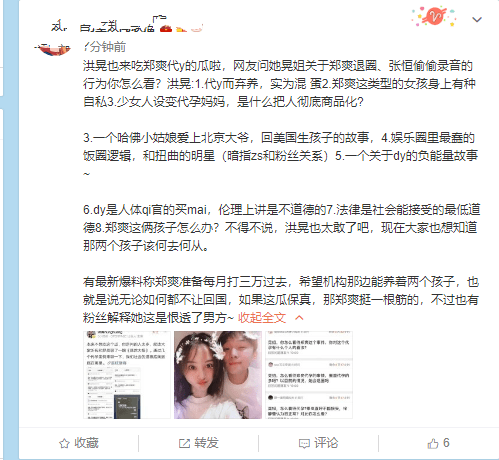The height and width of the screenshot is (460, 499).
Task: Select the 转发 repost label
Action: [x=206, y=443]
